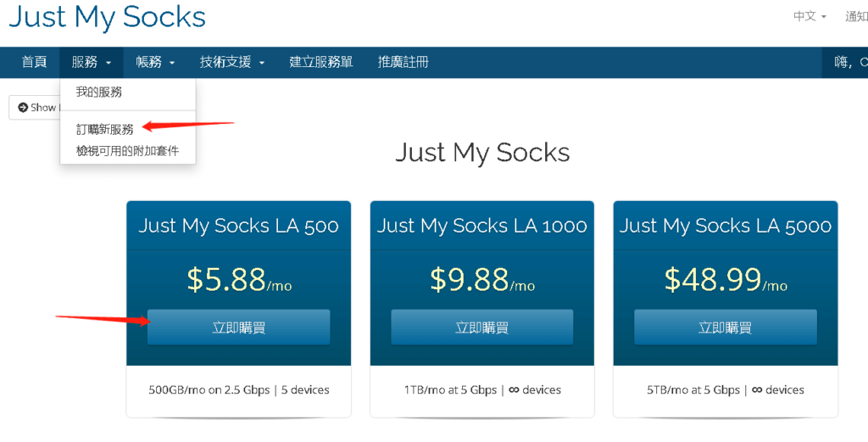Click the centered Just My Socks heading
This screenshot has width=868, height=442.
coord(482,153)
